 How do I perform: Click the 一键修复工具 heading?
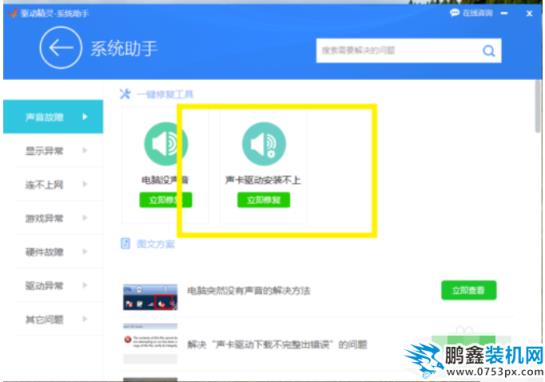tap(165, 94)
